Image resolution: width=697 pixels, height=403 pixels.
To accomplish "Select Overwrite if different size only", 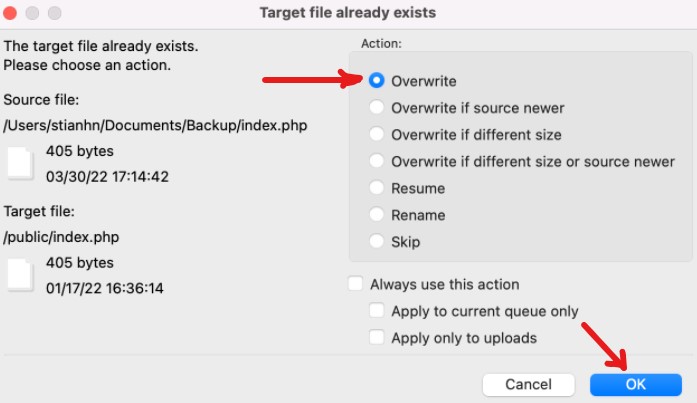I will (x=377, y=134).
